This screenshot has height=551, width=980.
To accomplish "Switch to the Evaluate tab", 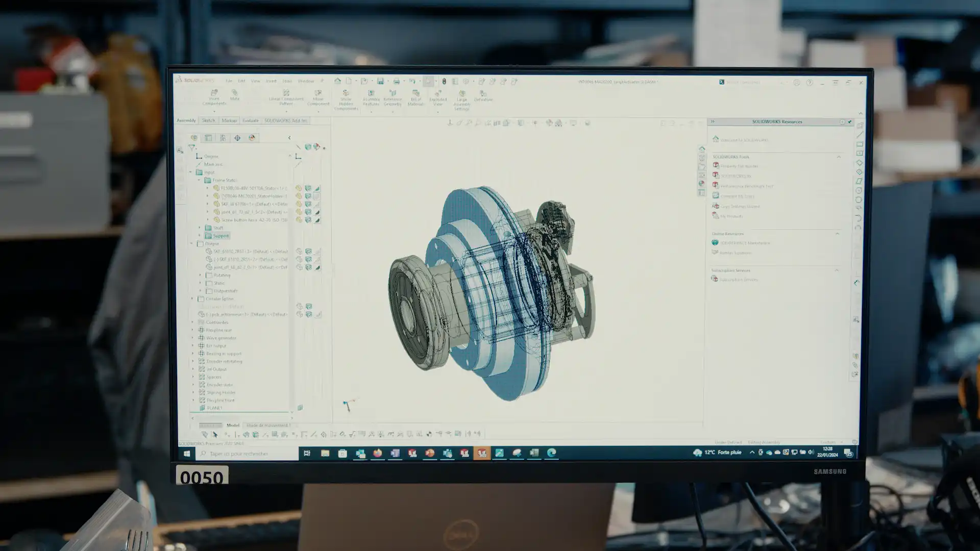I will [x=250, y=121].
